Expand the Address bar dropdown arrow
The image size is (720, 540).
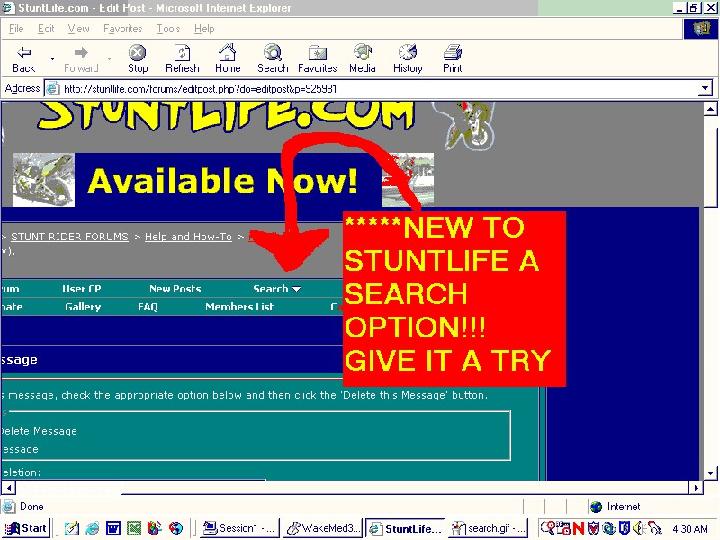point(705,88)
